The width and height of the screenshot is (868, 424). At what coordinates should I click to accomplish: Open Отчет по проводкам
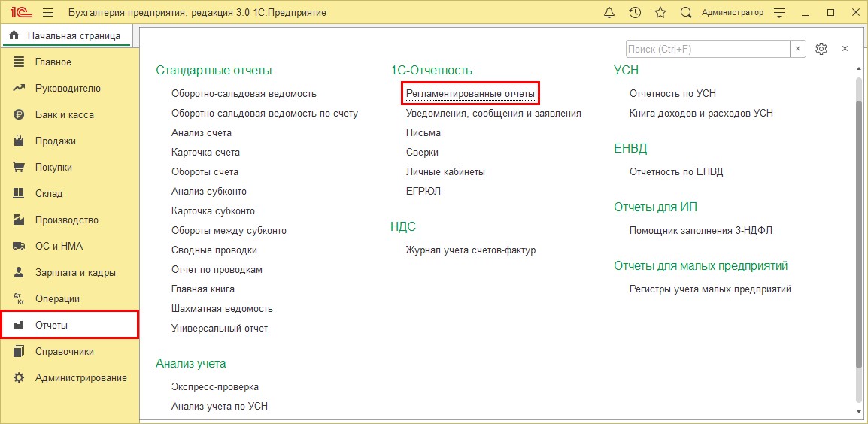217,270
